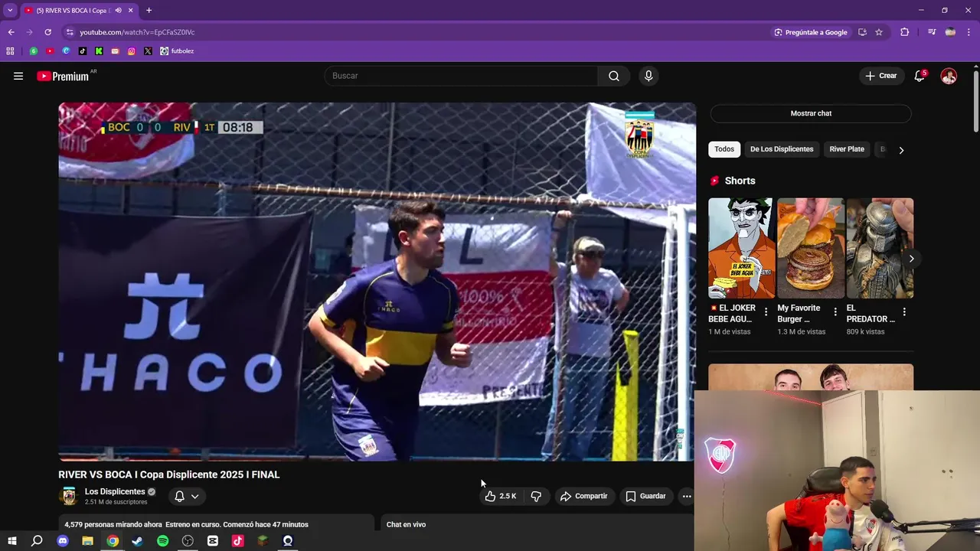Open Steam from the taskbar
The width and height of the screenshot is (980, 551).
pos(137,541)
